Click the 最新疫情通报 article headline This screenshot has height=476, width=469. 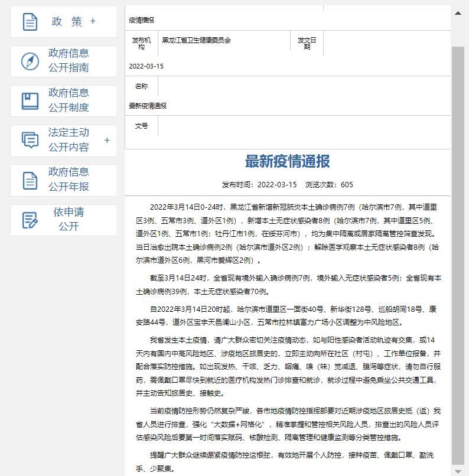pos(287,161)
